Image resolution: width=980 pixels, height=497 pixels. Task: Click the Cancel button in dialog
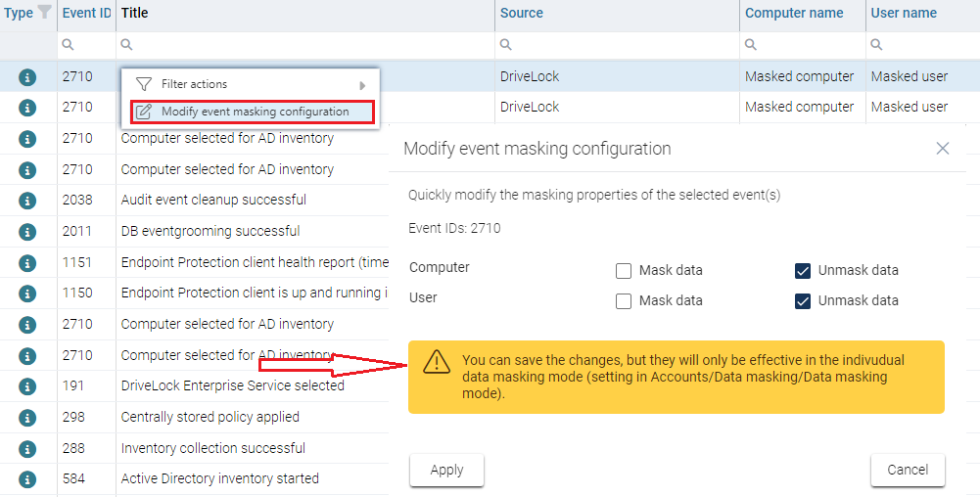[x=907, y=470]
